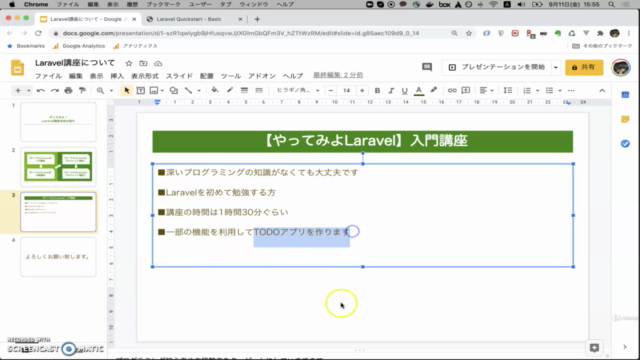The height and width of the screenshot is (360, 640).
Task: Add a comment from toolbar
Action: tap(466, 91)
